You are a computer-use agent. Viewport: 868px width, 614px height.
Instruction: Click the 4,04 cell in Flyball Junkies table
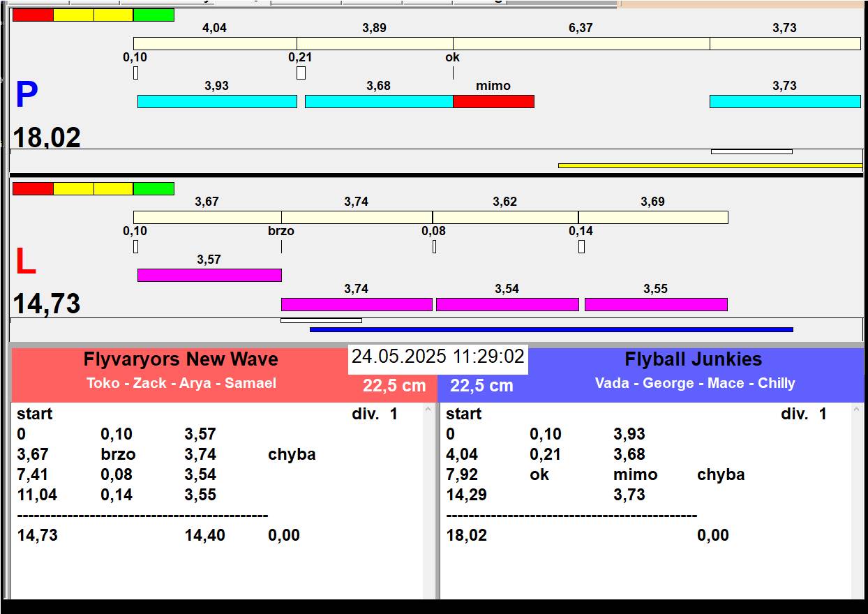(x=462, y=454)
